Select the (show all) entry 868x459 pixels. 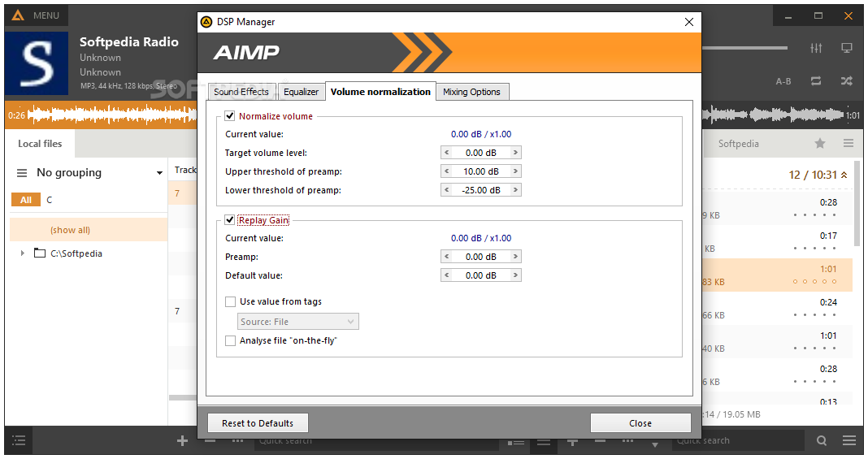[89, 229]
